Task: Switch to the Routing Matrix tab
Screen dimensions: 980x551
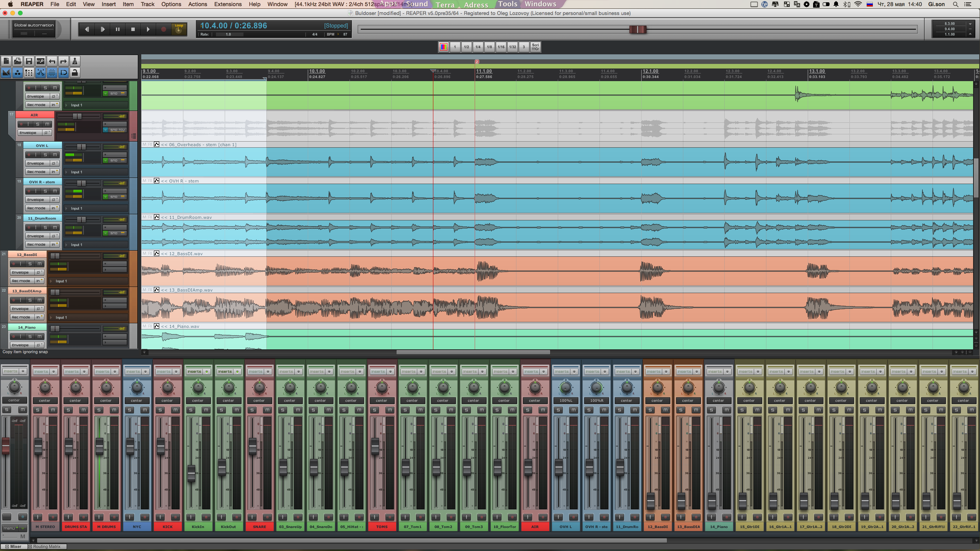Action: tap(46, 546)
